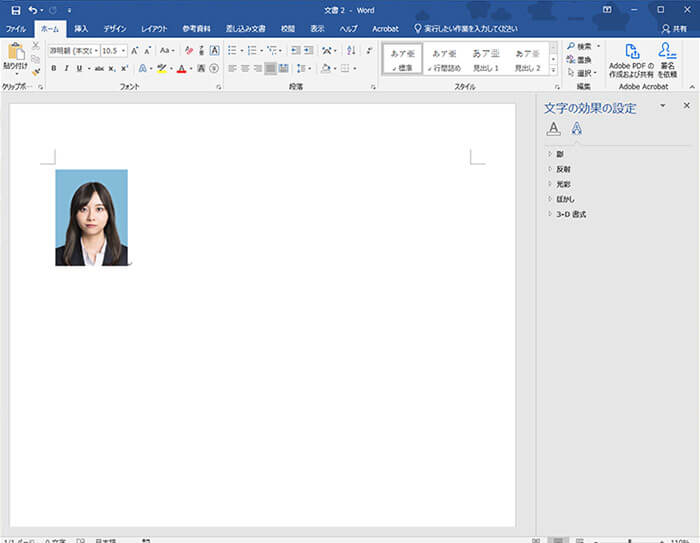
Task: Apply the Heading 2 (見出し 2) style
Action: (527, 59)
